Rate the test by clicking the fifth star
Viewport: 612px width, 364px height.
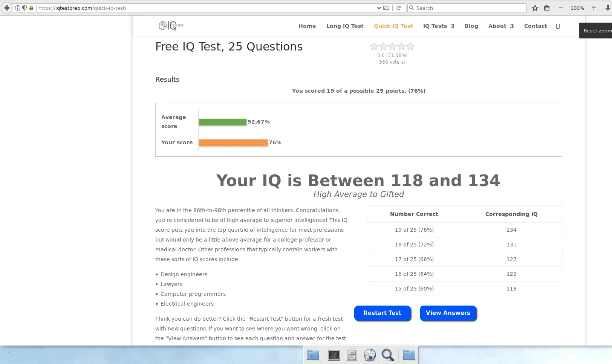410,46
